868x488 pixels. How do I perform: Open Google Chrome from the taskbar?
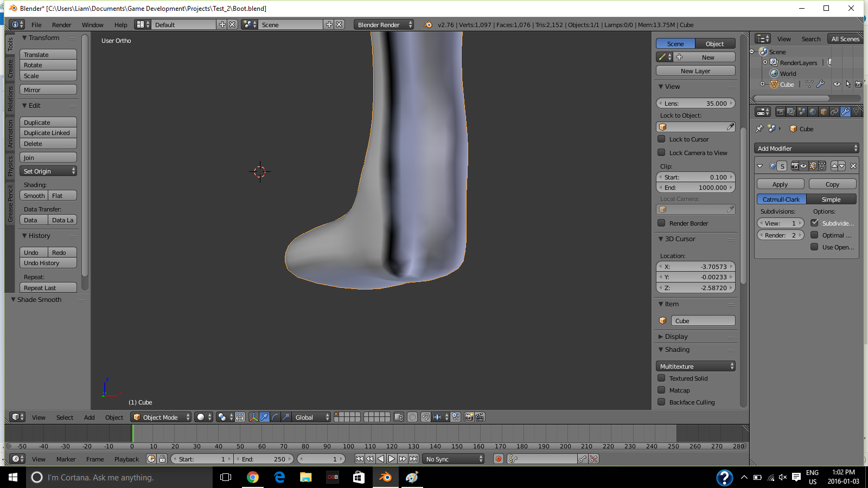click(x=253, y=477)
